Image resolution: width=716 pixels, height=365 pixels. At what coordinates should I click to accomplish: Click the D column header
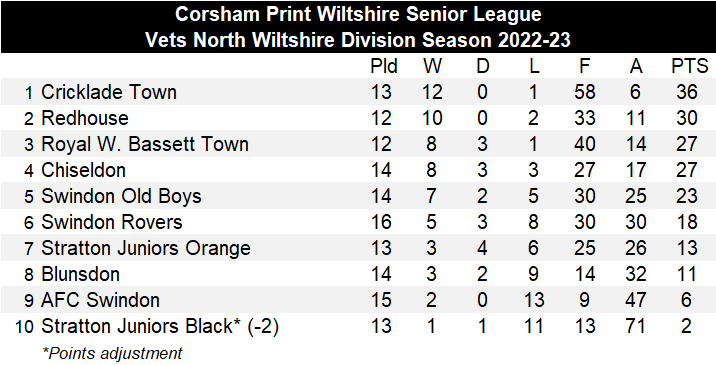click(483, 67)
